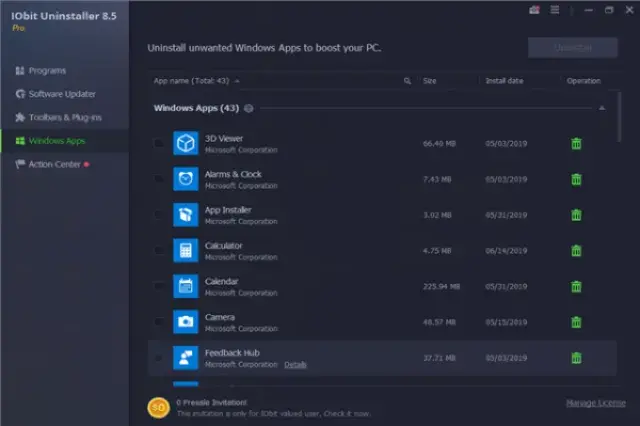Remove Camera using its trash icon
This screenshot has height=426, width=640.
pyautogui.click(x=576, y=322)
